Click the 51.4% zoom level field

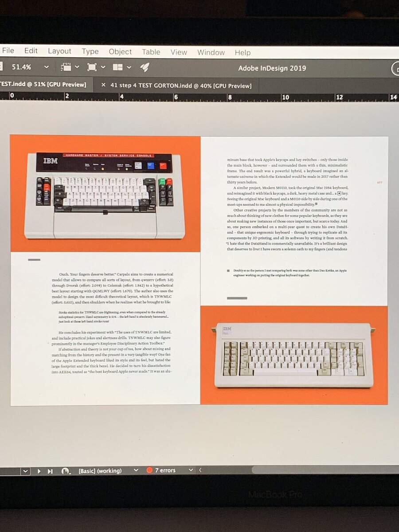point(21,67)
